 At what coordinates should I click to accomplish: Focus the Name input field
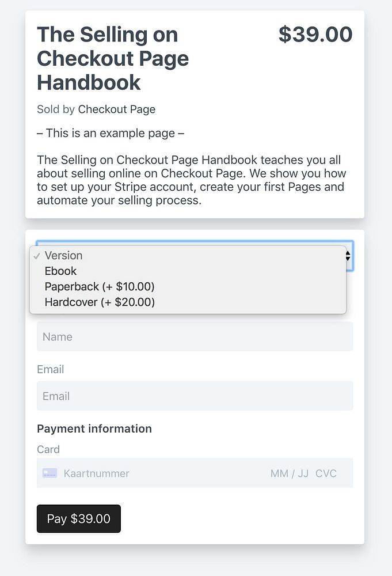click(195, 337)
